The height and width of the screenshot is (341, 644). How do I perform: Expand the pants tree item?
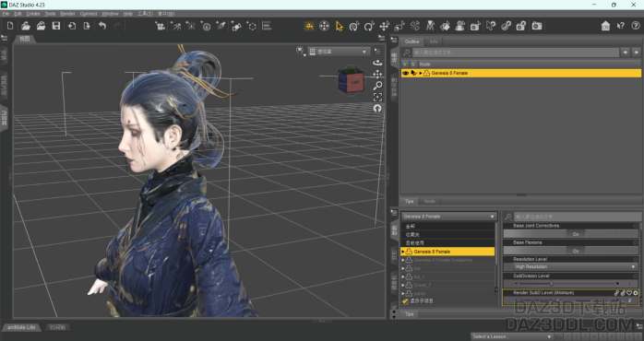403,293
